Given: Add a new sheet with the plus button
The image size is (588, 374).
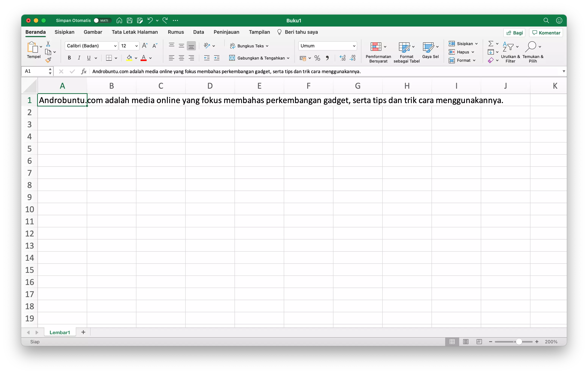Looking at the screenshot, I should [83, 332].
